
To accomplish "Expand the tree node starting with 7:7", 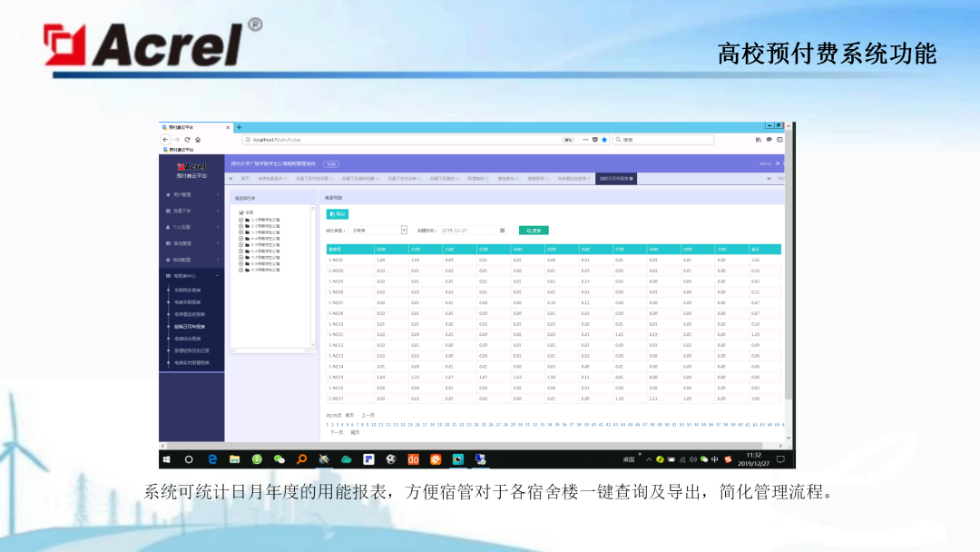I will (240, 258).
